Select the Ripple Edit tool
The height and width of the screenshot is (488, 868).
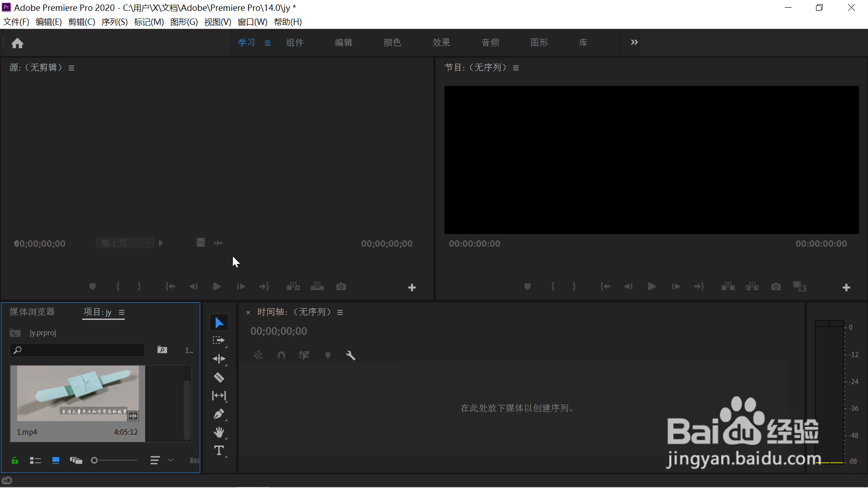pos(219,359)
